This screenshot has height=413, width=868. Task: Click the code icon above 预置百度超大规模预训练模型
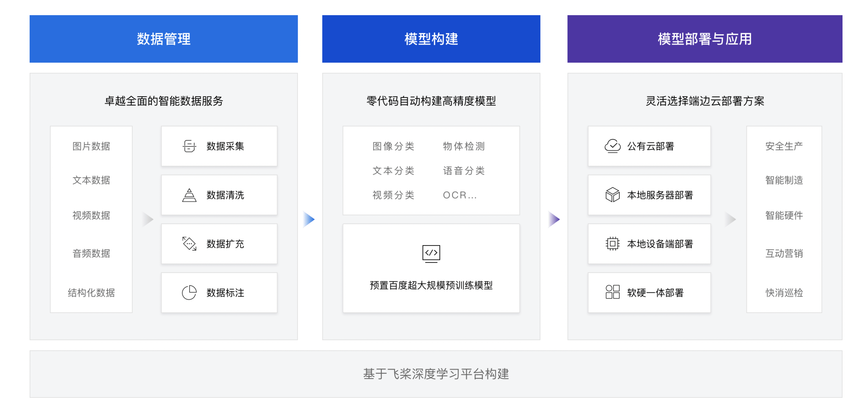click(x=431, y=253)
